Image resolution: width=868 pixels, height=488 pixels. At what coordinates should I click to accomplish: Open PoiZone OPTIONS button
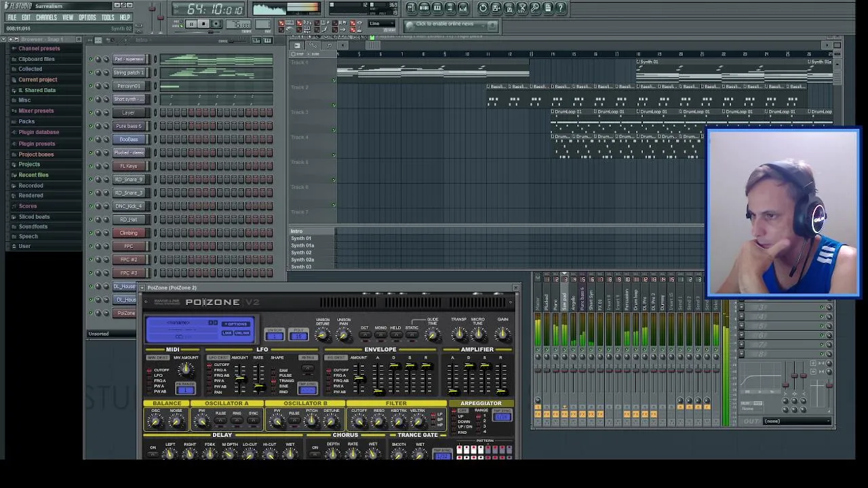(x=236, y=324)
